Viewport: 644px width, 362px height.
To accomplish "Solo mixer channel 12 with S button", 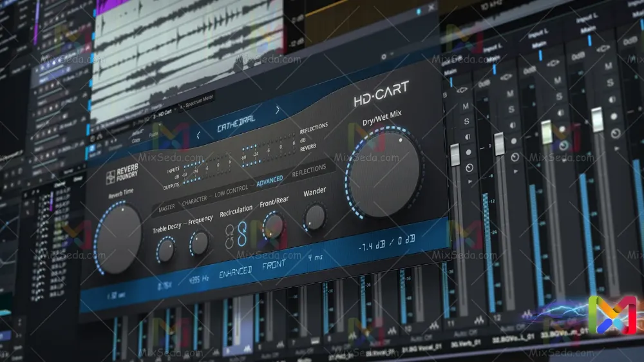I will click(511, 109).
